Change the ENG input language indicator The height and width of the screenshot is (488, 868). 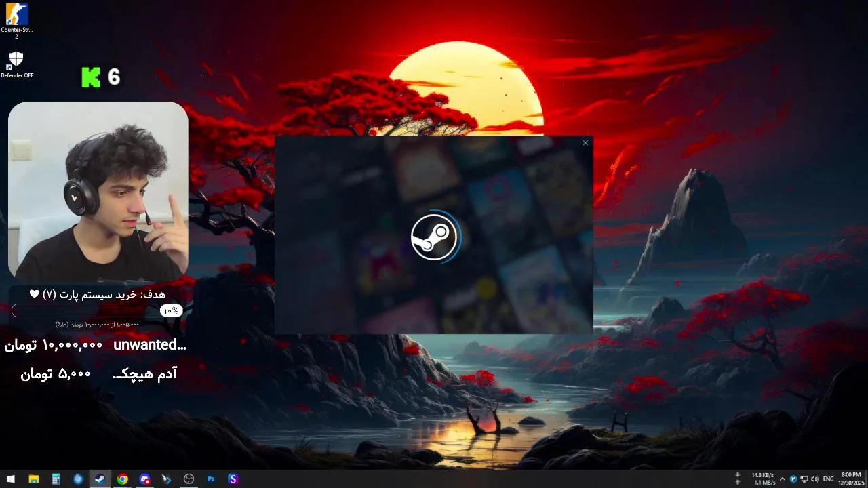[828, 479]
